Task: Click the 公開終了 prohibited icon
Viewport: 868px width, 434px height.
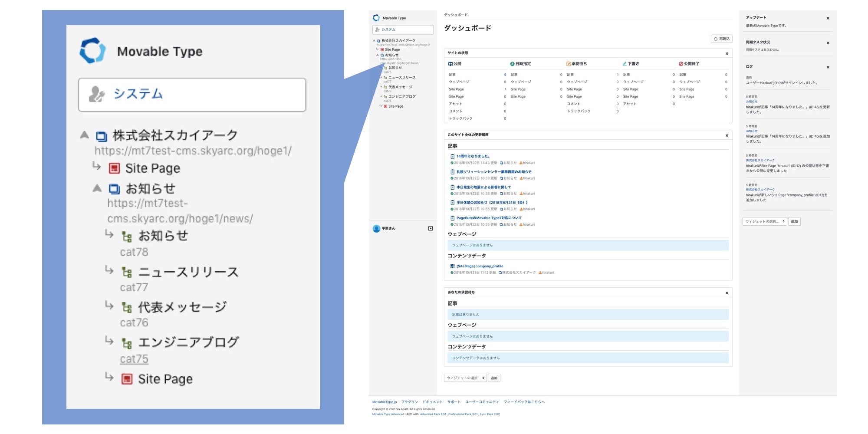Action: (681, 64)
